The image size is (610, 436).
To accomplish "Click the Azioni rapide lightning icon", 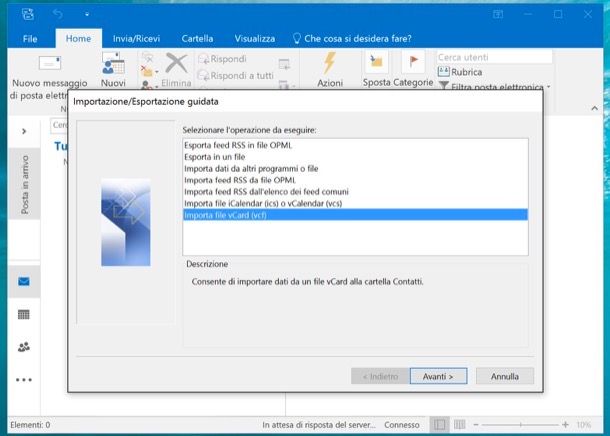I will pos(330,63).
